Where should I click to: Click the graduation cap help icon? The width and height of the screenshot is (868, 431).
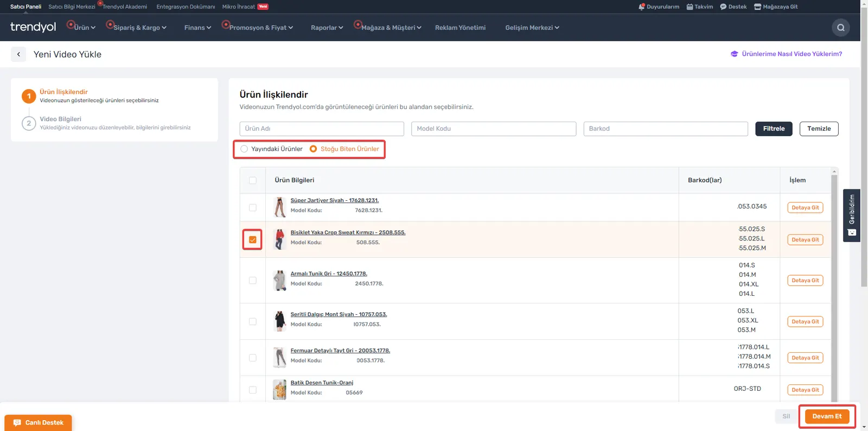pos(735,54)
